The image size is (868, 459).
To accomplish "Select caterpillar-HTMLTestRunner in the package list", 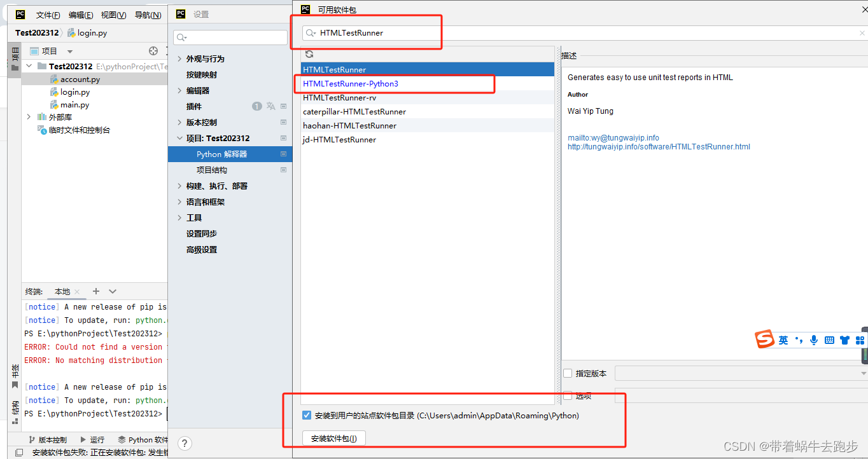I will pos(427,112).
